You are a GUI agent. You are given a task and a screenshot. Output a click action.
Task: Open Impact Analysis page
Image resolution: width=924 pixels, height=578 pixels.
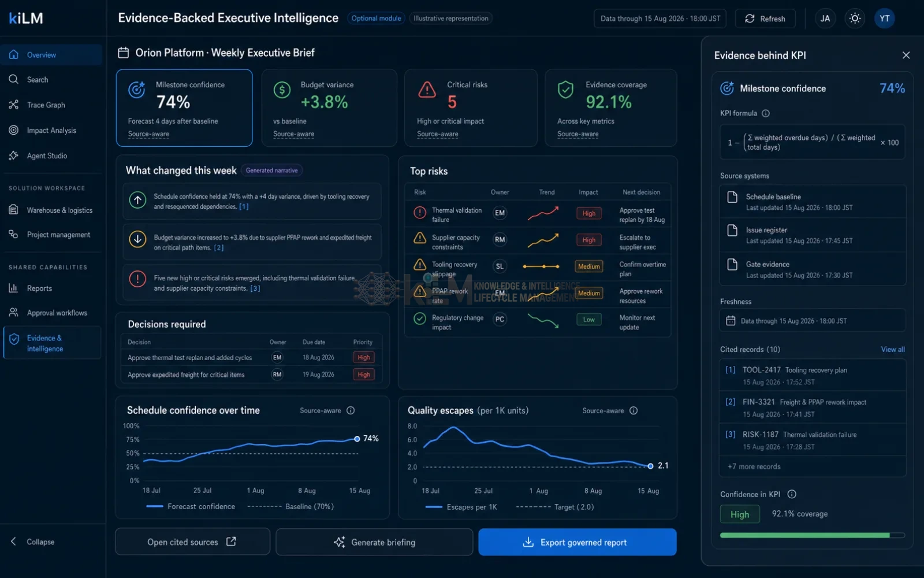[x=52, y=131]
